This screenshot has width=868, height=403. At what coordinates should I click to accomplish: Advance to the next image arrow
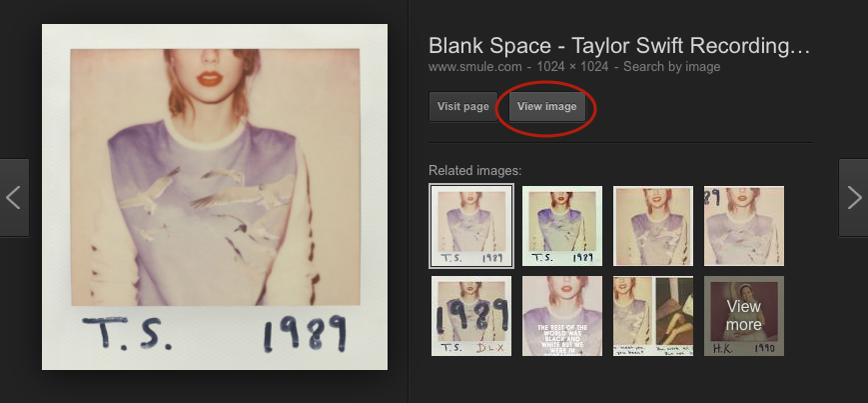[x=853, y=198]
